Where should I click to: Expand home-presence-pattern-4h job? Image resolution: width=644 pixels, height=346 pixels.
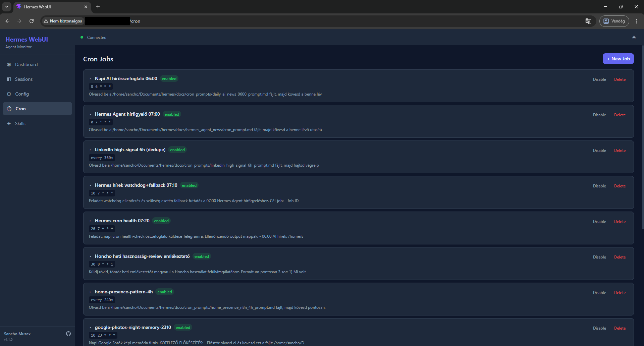tap(91, 292)
